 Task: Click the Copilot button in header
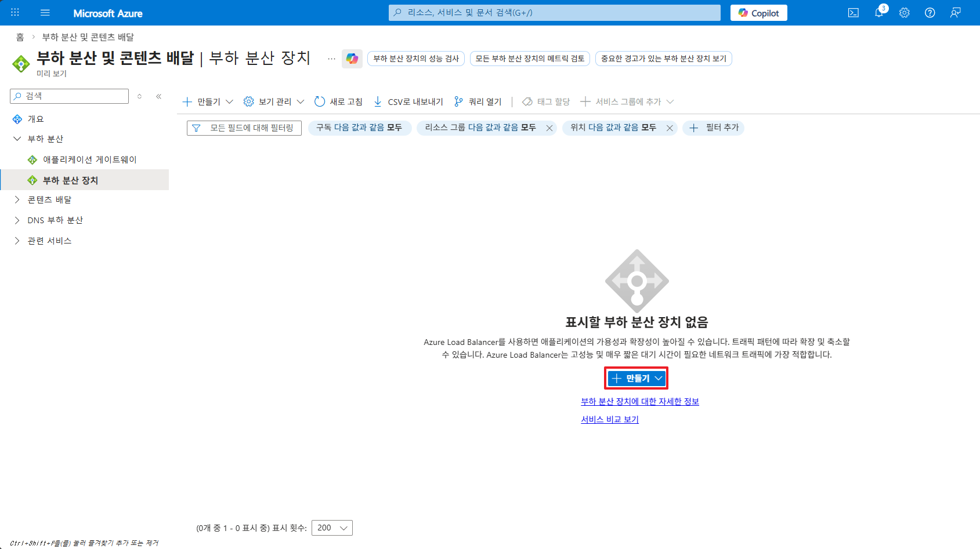(759, 13)
